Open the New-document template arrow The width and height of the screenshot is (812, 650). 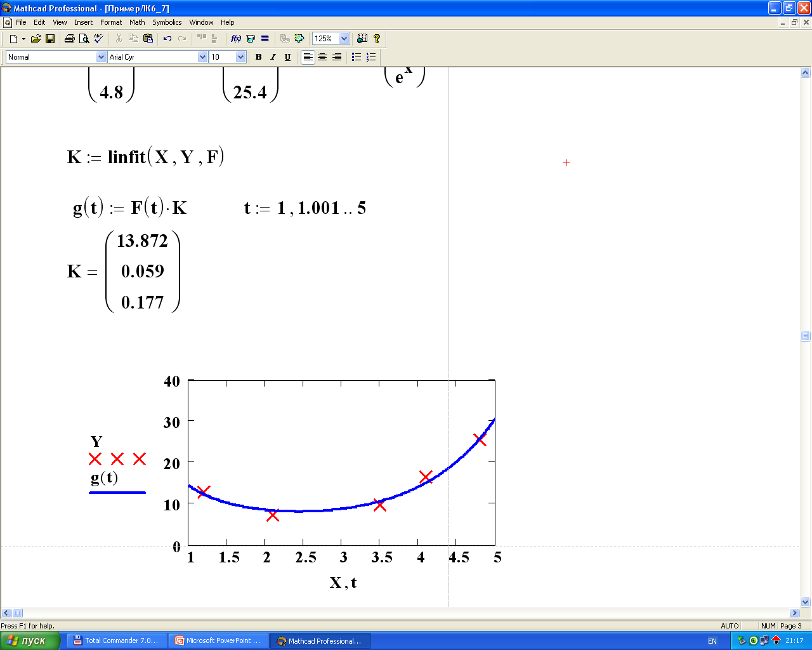coord(23,39)
